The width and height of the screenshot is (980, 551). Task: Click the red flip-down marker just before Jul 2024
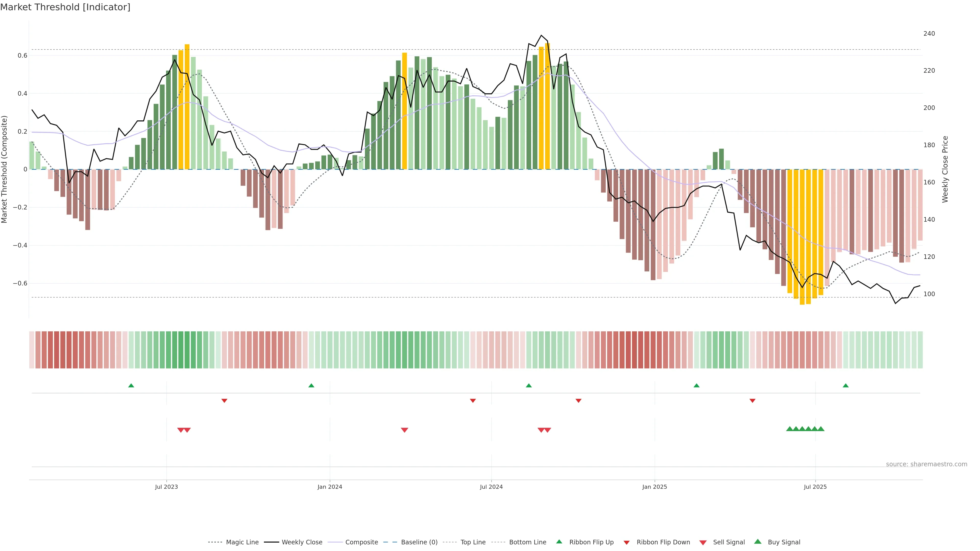point(473,400)
